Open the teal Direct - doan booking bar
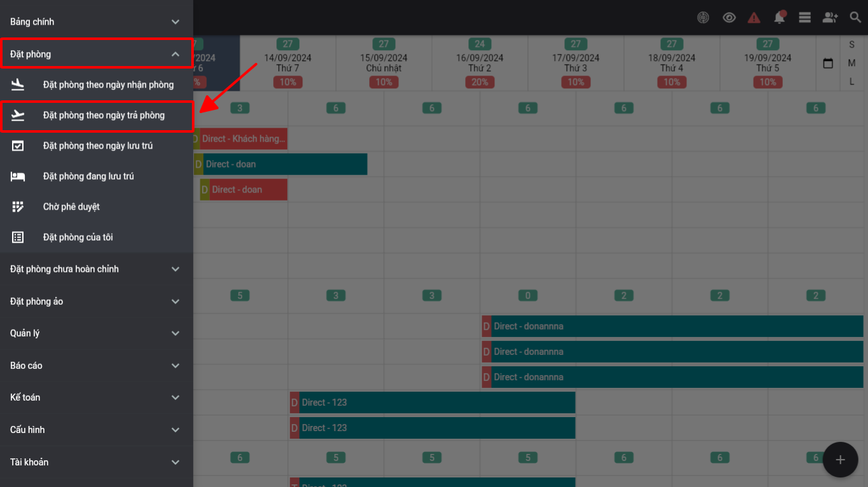The image size is (868, 487). (x=280, y=164)
